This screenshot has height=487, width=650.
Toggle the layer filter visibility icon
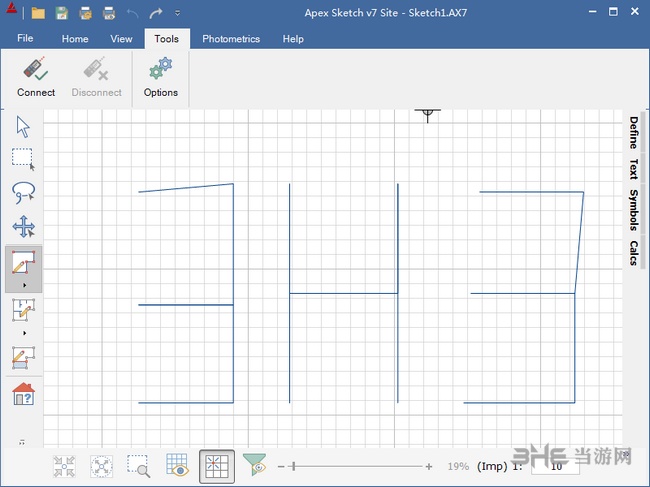pos(255,465)
